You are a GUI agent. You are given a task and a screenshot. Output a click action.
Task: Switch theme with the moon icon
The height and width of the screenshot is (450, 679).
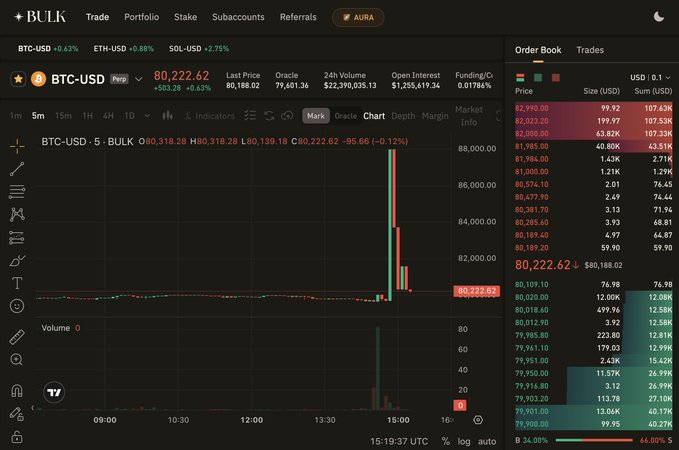tap(659, 17)
